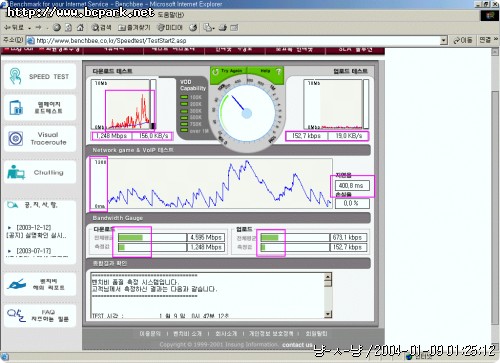Open 벤치비 해외 리포트 in the sidebar
500x363 pixels.
pyautogui.click(x=40, y=284)
